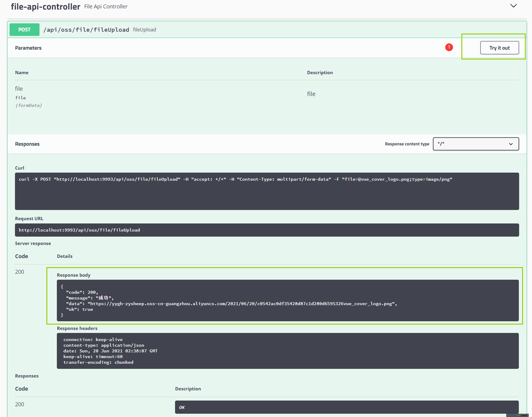Click the Response body label
532x417 pixels.
(x=74, y=275)
